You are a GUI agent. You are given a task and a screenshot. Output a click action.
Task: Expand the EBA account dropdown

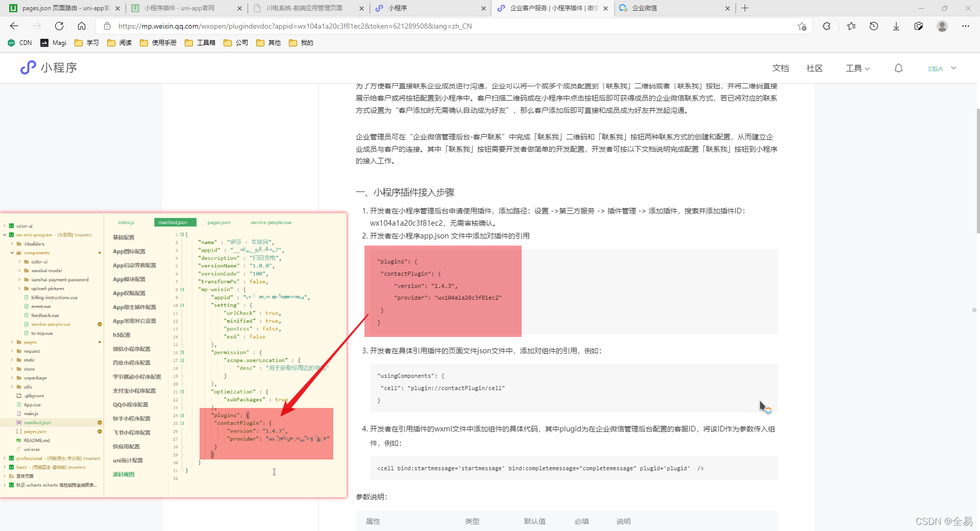click(942, 68)
